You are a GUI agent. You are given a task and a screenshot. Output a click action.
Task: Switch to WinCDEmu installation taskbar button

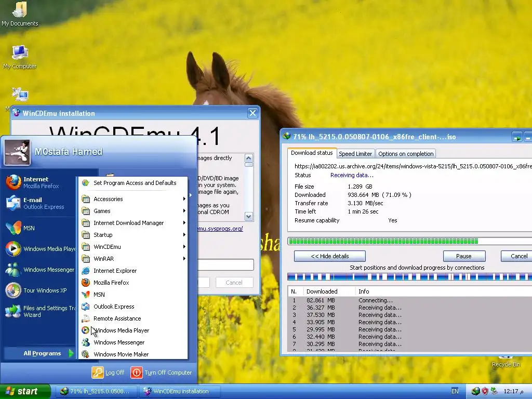(179, 391)
